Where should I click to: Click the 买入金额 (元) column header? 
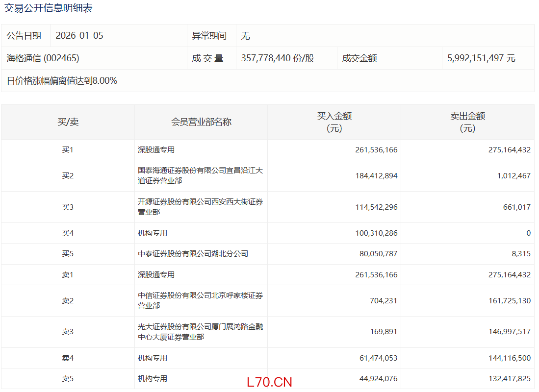[334, 122]
